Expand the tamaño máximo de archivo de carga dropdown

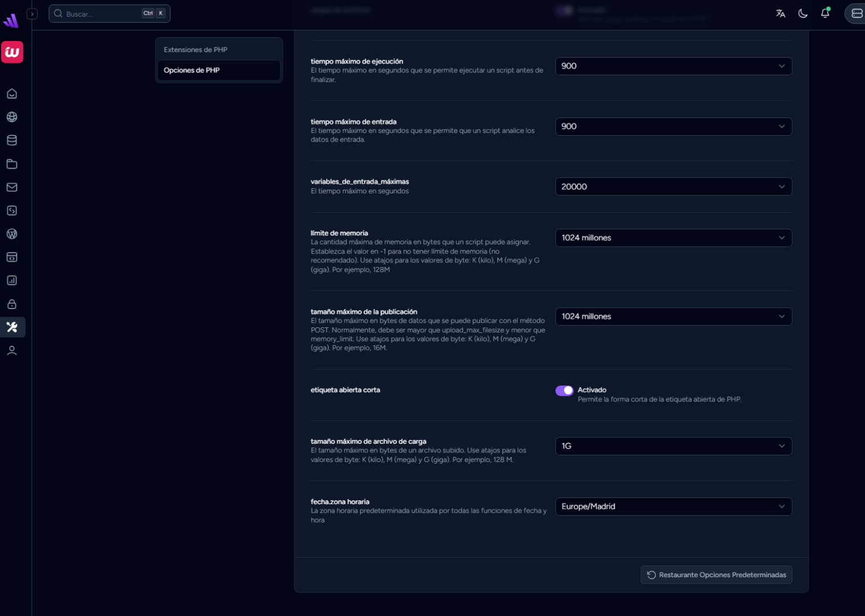(x=673, y=446)
